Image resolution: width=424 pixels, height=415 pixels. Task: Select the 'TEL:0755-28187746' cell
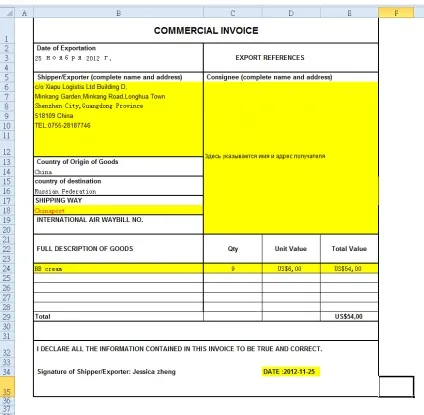(x=118, y=126)
